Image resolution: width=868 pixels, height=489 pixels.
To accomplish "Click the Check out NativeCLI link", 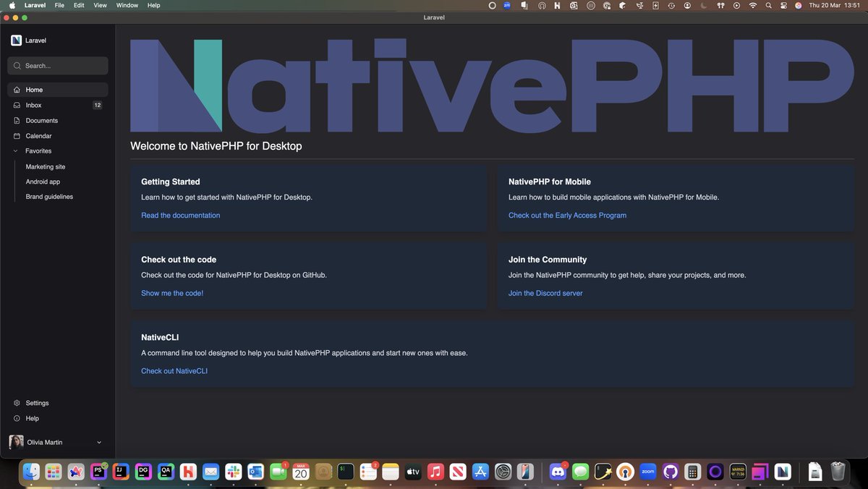I will [174, 371].
